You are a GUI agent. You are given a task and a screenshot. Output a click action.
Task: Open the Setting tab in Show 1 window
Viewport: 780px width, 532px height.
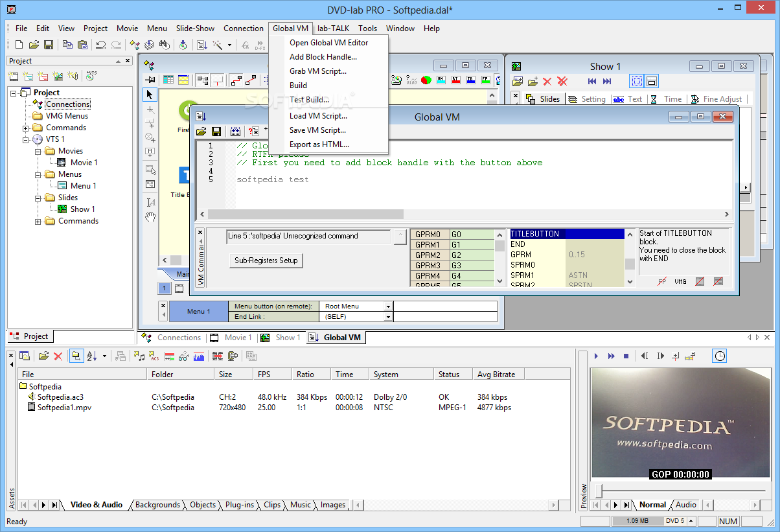587,99
